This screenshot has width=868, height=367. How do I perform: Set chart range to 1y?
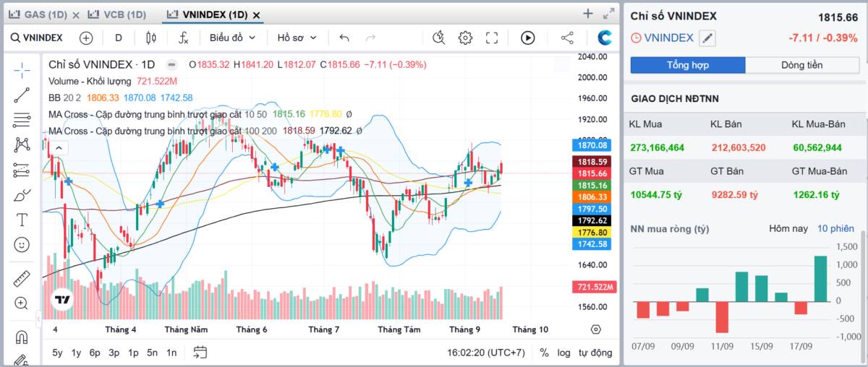[76, 353]
